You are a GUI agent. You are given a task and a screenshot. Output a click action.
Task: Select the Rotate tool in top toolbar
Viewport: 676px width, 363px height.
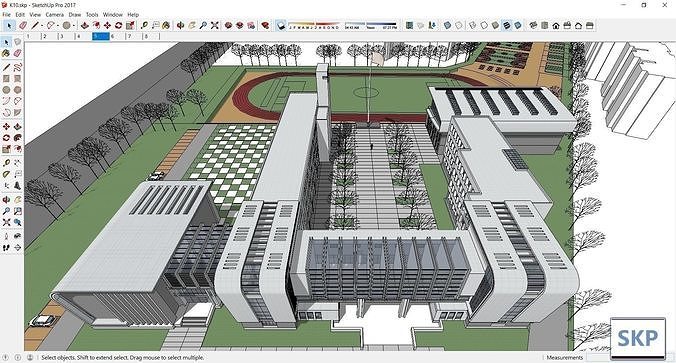119,26
